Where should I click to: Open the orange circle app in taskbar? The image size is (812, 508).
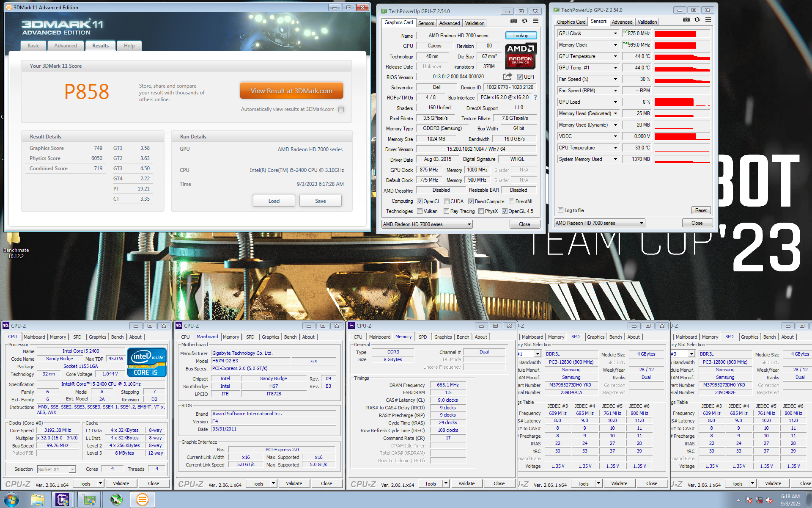(143, 500)
